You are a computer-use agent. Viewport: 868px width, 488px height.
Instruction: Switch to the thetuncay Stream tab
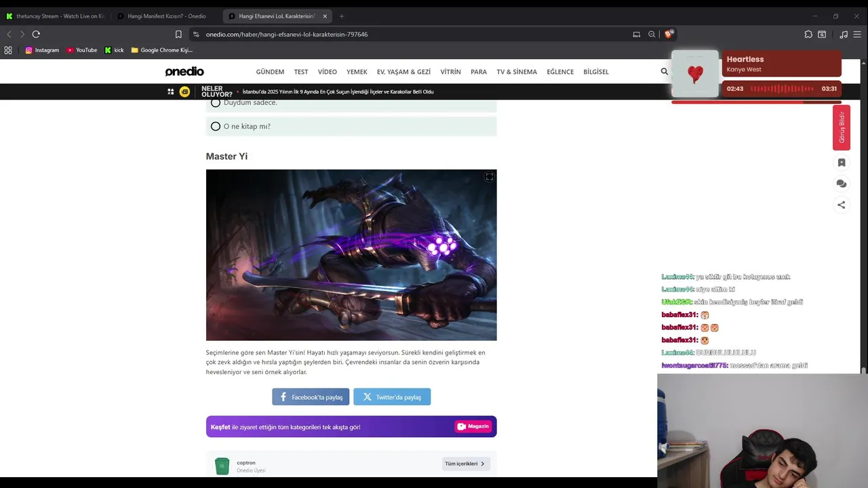[55, 16]
